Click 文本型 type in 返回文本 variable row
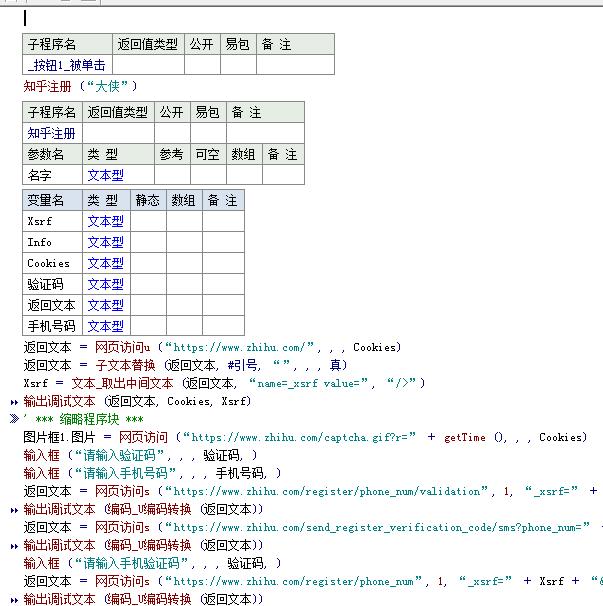 tap(106, 305)
